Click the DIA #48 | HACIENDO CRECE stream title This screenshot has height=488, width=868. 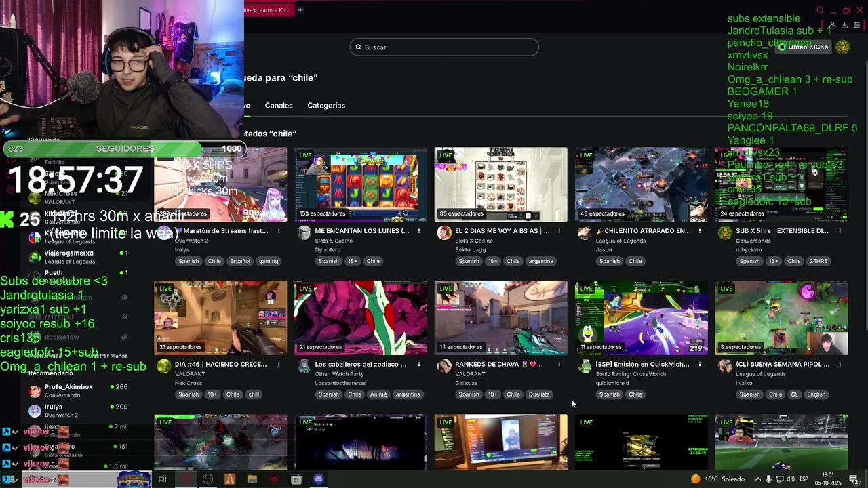220,365
